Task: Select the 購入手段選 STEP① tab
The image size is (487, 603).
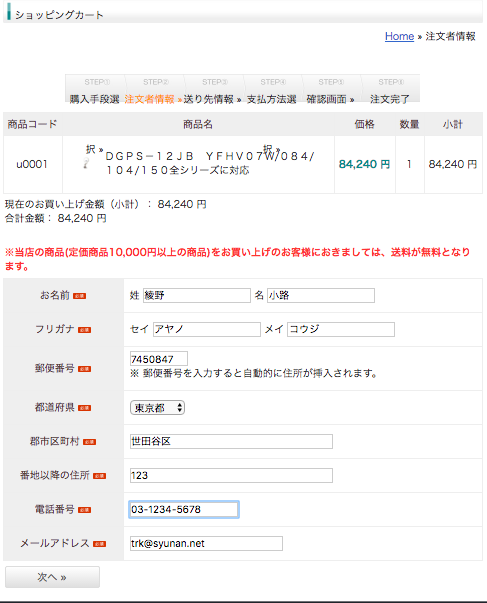Action: tap(95, 89)
